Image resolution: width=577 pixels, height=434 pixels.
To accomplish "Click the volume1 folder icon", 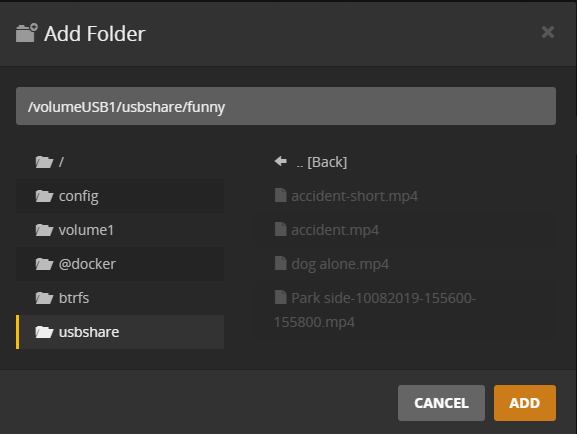I will point(45,230).
